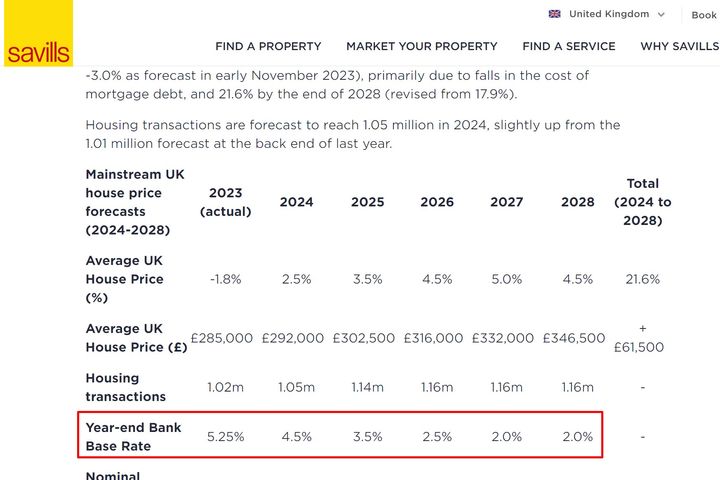Open the Why Savills menu
This screenshot has height=480, width=720.
point(679,46)
